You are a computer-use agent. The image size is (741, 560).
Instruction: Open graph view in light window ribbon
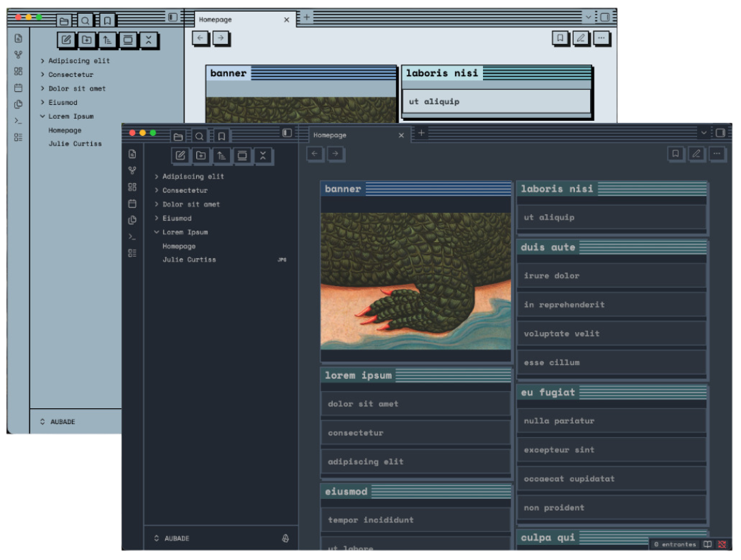[x=18, y=55]
